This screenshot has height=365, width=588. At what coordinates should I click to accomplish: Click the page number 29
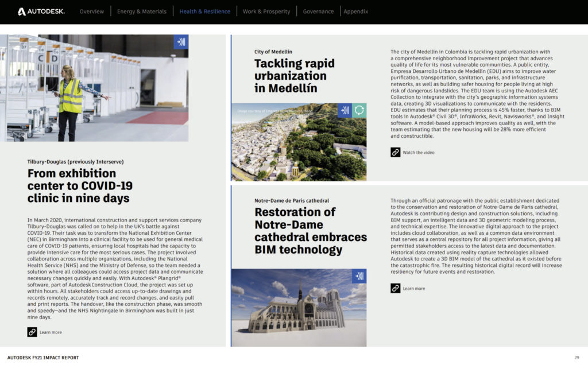577,358
